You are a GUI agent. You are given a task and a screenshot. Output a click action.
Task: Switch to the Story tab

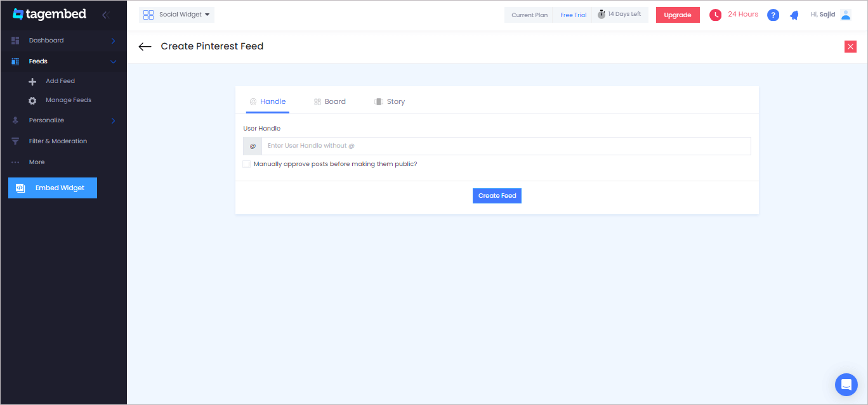click(x=390, y=101)
